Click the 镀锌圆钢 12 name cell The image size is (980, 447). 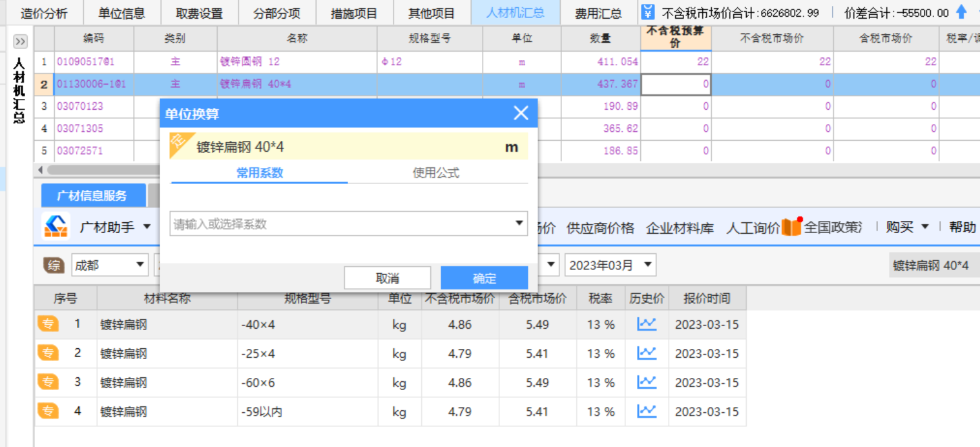298,61
